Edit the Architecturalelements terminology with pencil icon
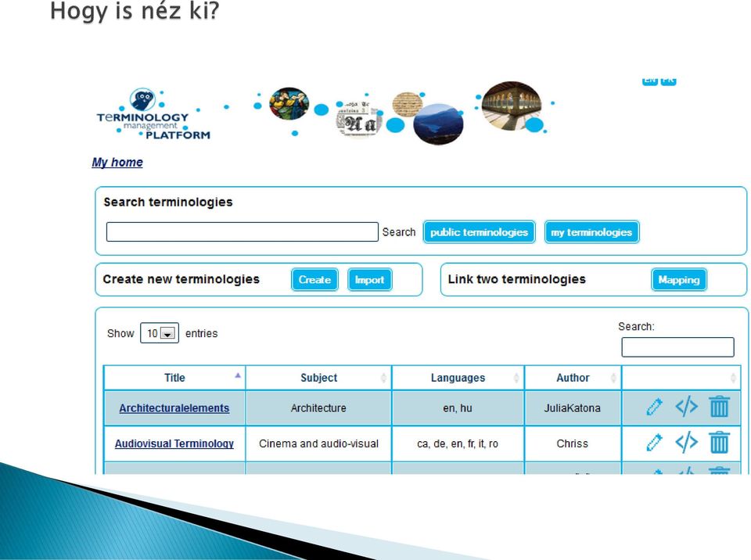Image resolution: width=751 pixels, height=560 pixels. pyautogui.click(x=654, y=407)
